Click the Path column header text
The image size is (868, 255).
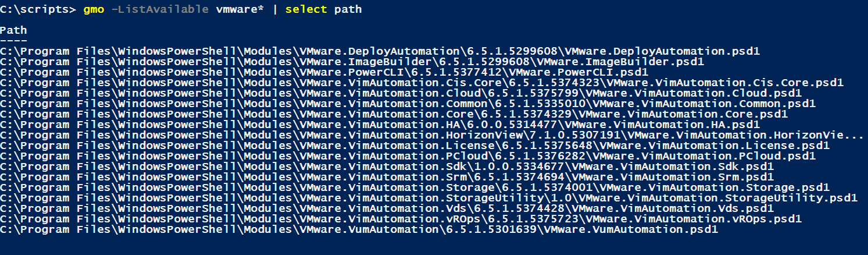[14, 30]
